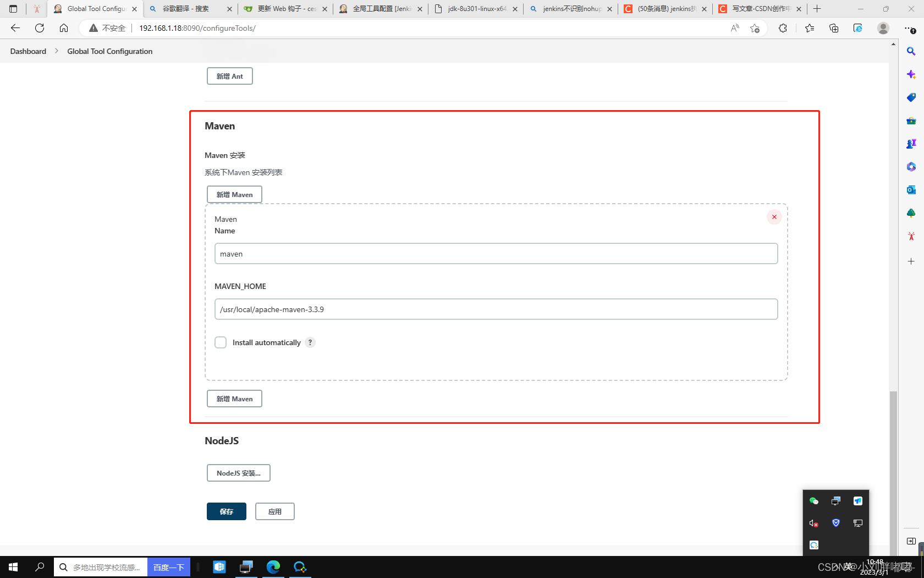Open the Copilot sparkle icon in Edge sidebar

(x=911, y=74)
